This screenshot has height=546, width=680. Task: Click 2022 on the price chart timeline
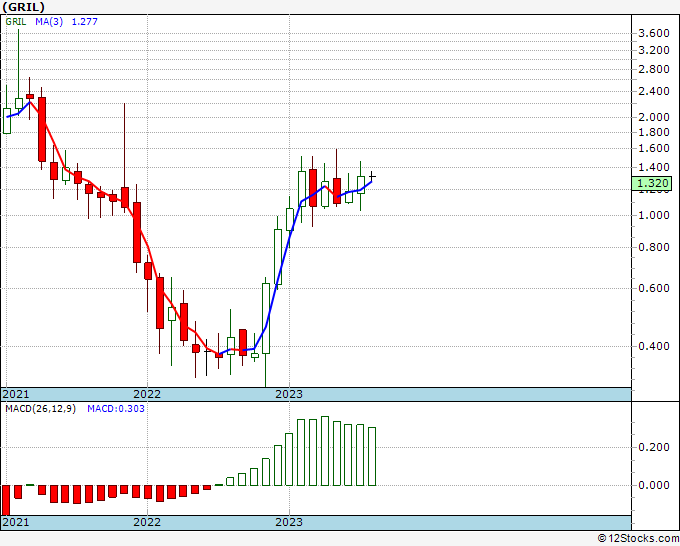(x=147, y=394)
